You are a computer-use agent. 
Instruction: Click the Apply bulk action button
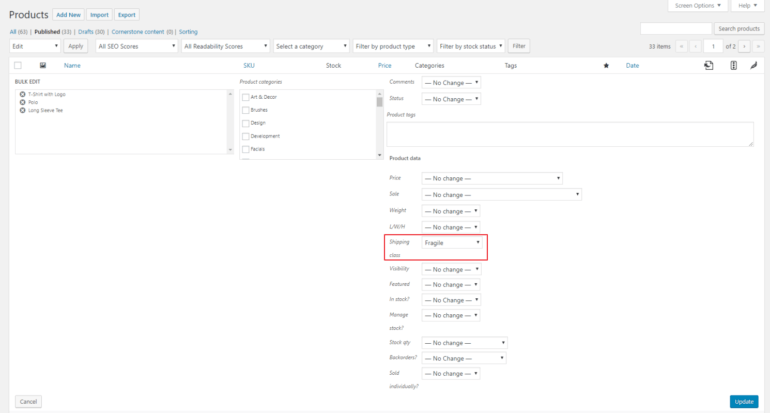tap(76, 46)
